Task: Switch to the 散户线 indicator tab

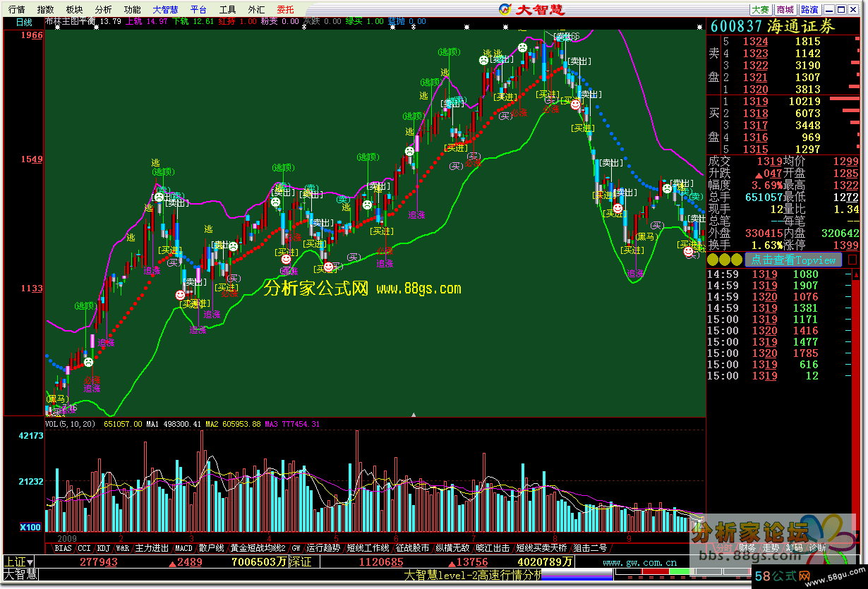Action: point(211,547)
